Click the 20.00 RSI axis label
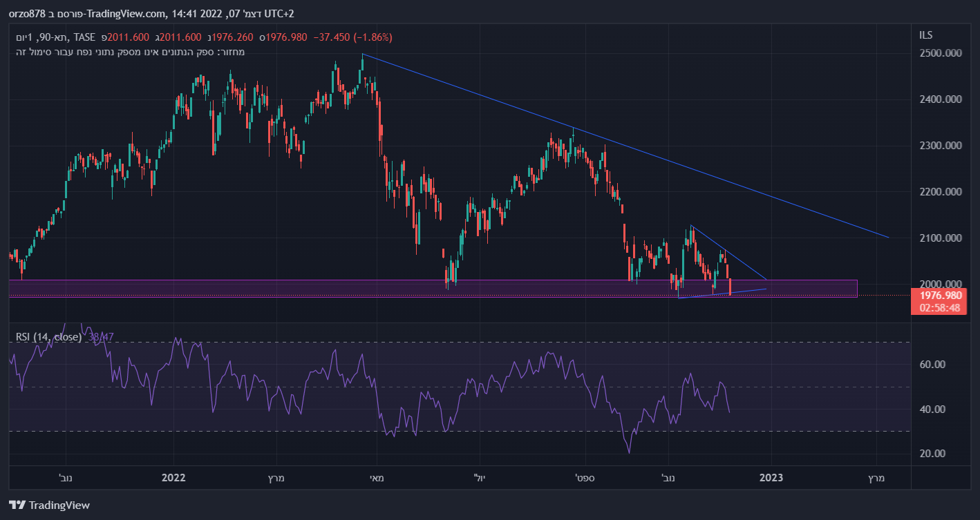This screenshot has width=980, height=520. 932,454
